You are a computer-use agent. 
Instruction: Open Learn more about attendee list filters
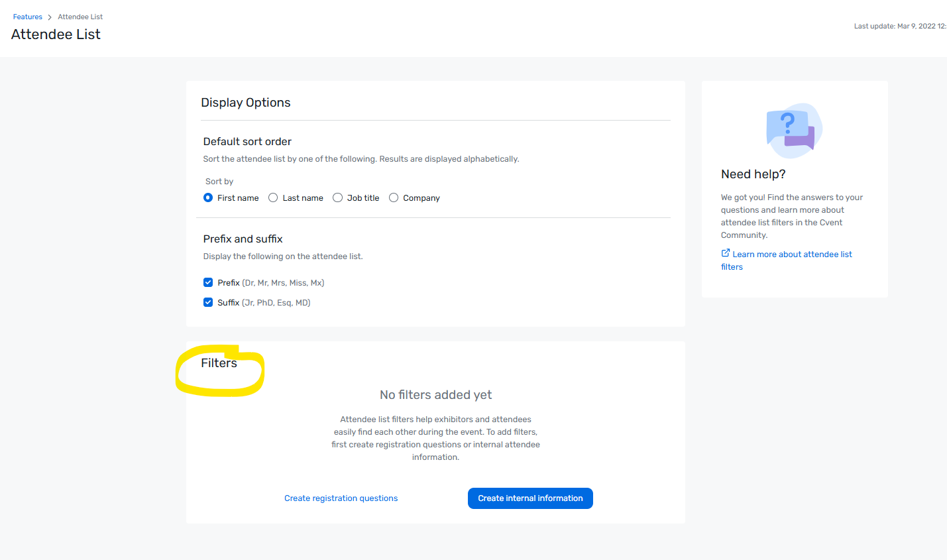point(792,254)
